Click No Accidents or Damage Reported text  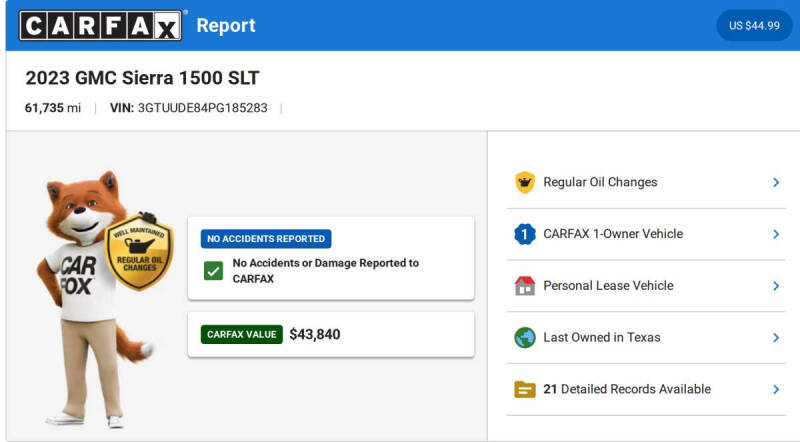point(326,271)
